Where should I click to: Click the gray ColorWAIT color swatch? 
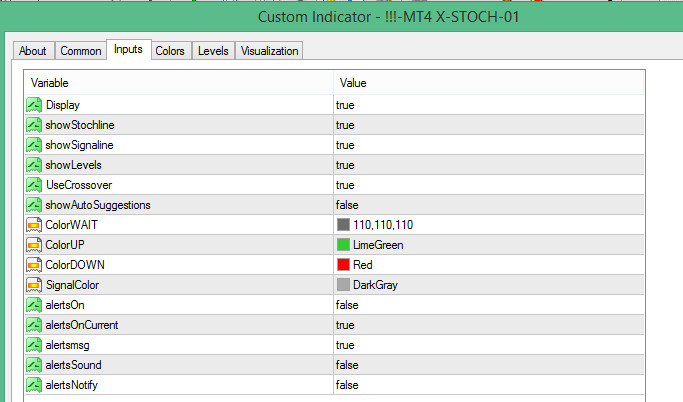tap(344, 225)
